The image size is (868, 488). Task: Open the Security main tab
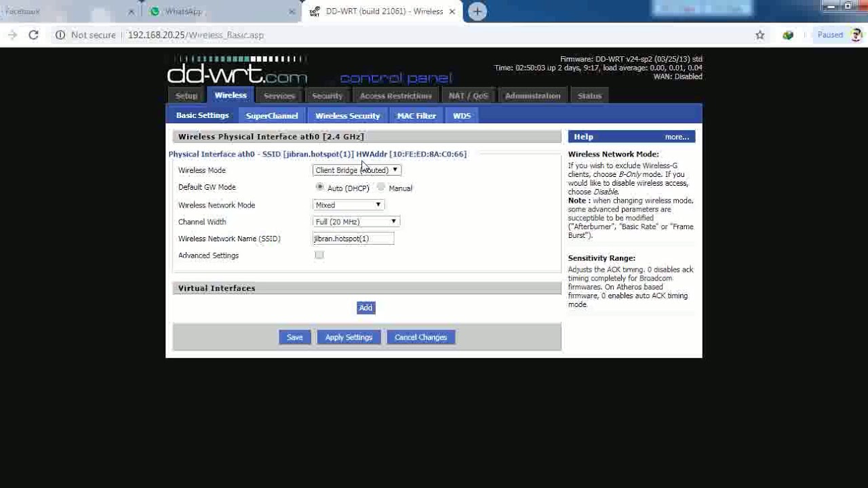[x=328, y=96]
